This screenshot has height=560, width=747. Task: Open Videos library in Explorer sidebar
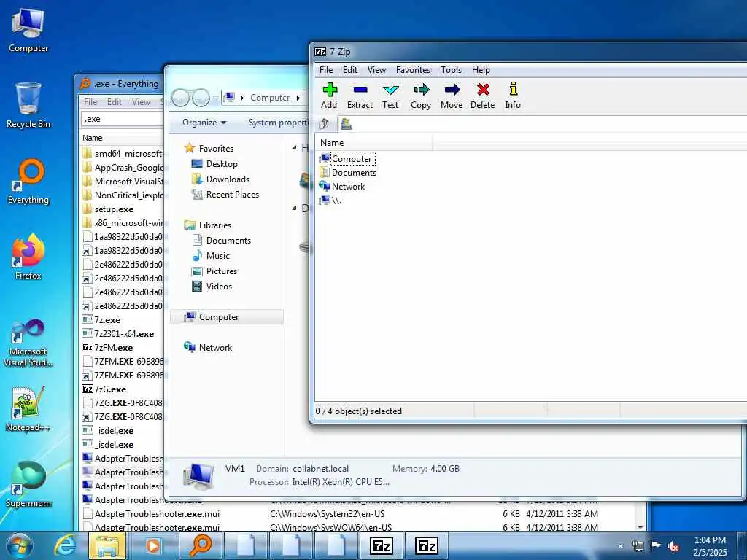[219, 286]
